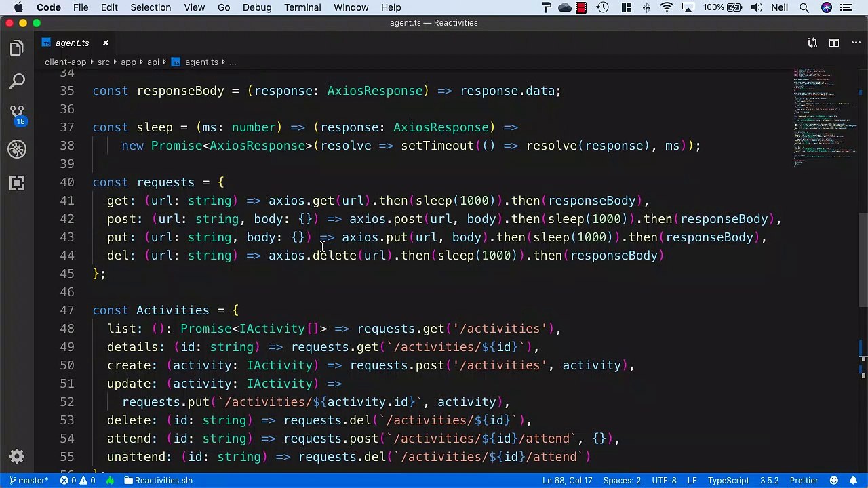Change file encoding via UTF-8

[x=664, y=481]
